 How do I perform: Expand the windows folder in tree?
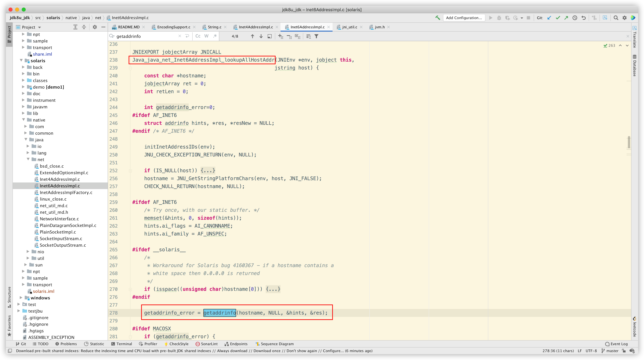(21, 298)
